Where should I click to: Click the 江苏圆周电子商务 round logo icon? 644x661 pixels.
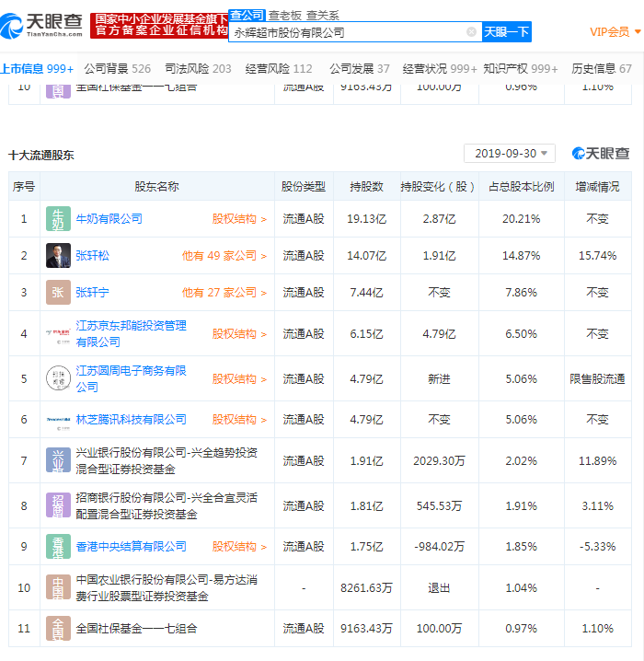tap(58, 378)
